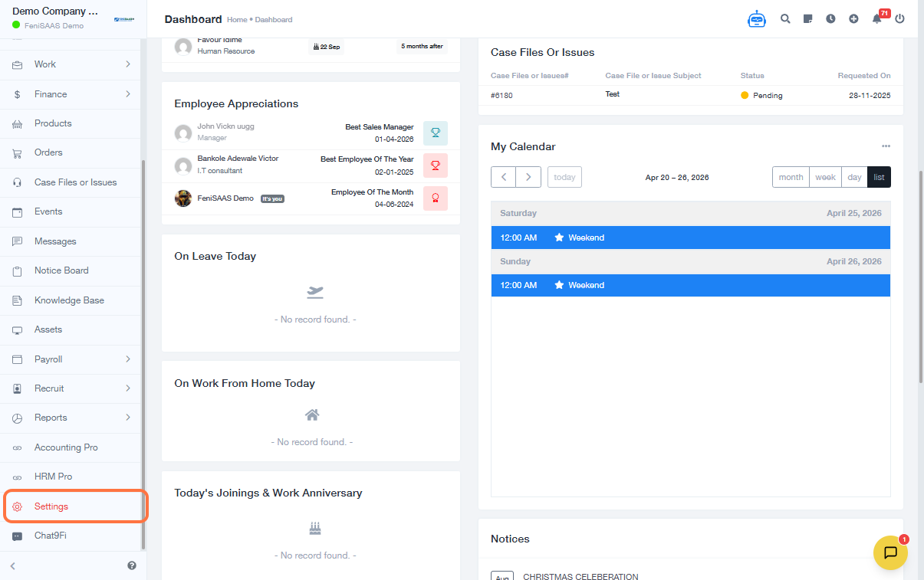Click the search magnifier icon
924x580 pixels.
[x=785, y=19]
